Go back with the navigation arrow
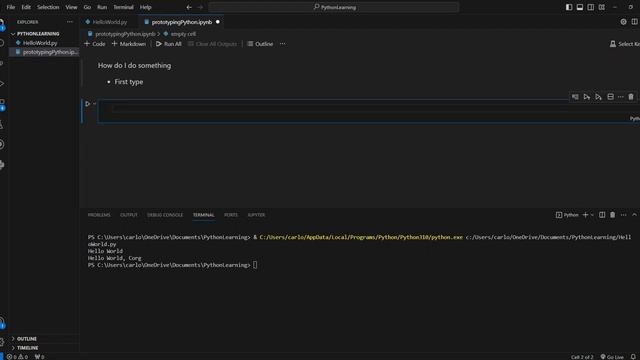The image size is (640, 360). pyautogui.click(x=189, y=7)
